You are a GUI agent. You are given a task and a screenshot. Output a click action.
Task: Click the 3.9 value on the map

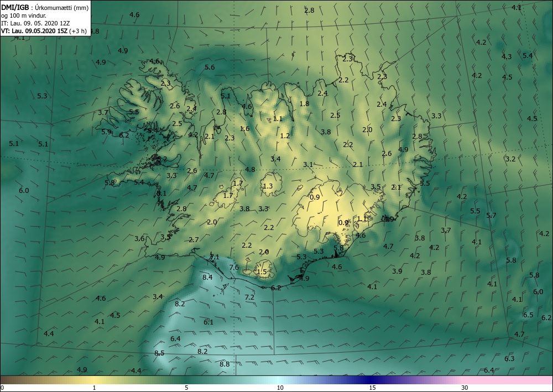pyautogui.click(x=397, y=271)
